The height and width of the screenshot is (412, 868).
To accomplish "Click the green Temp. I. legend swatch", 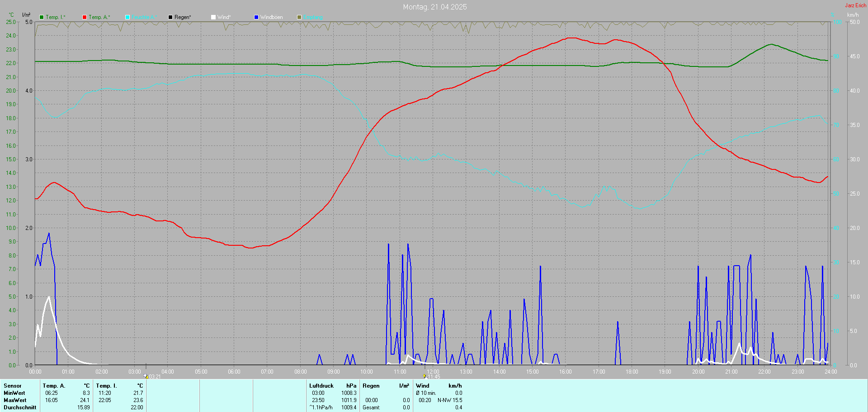I will click(x=42, y=17).
